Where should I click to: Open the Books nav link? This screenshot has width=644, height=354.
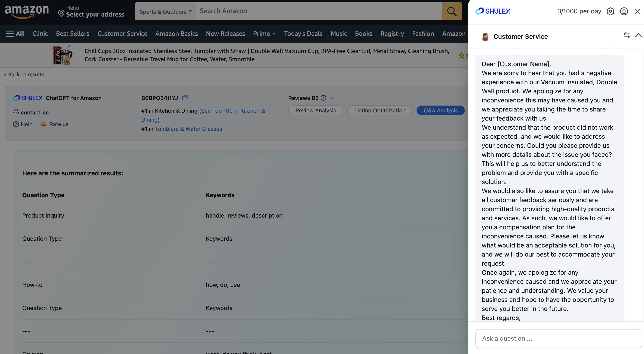(x=363, y=34)
